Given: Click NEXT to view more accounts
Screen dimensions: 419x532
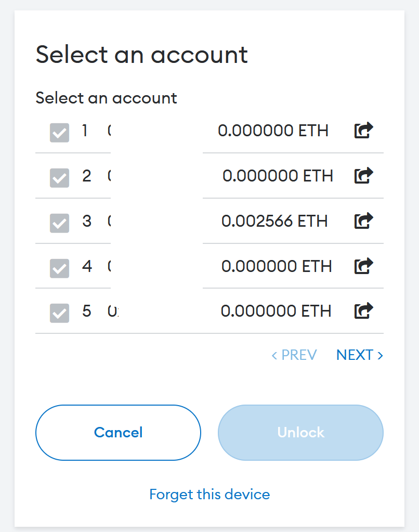Looking at the screenshot, I should (x=359, y=355).
